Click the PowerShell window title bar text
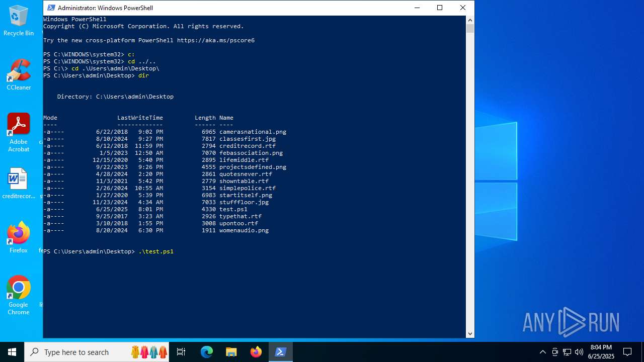 pyautogui.click(x=105, y=8)
